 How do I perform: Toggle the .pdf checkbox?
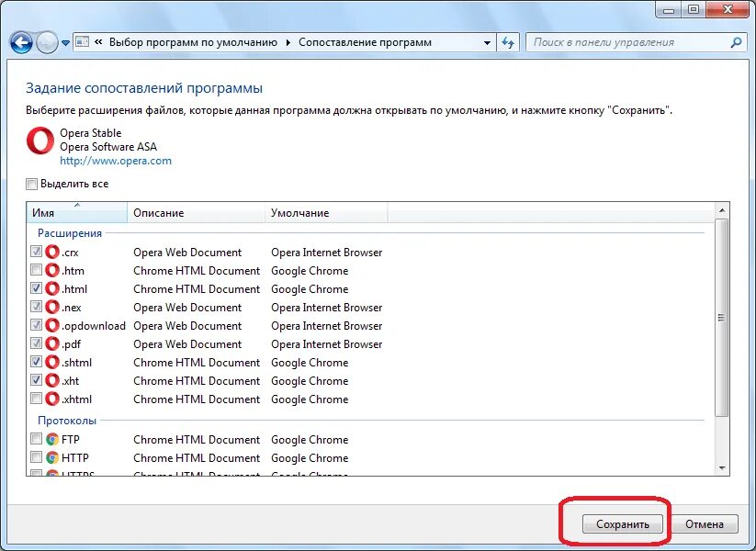click(x=36, y=343)
